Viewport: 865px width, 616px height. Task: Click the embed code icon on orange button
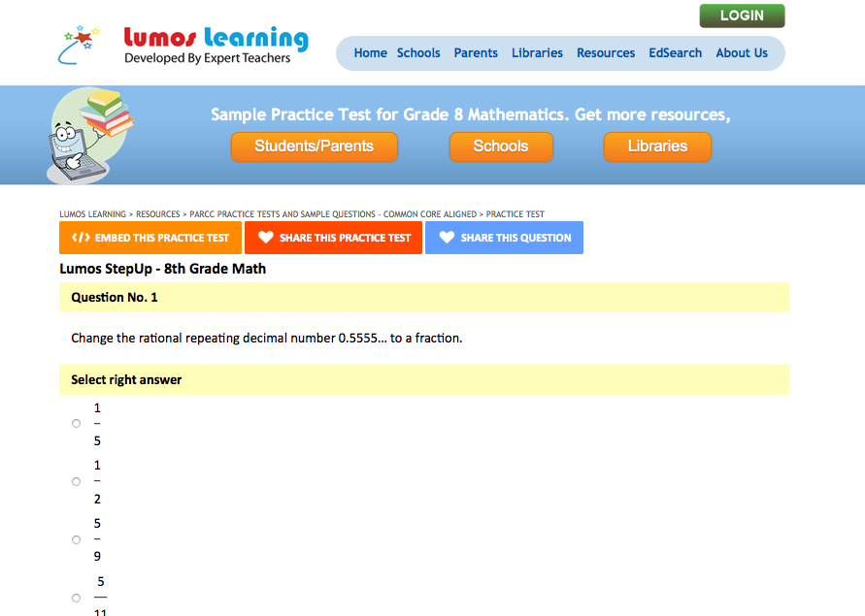tap(81, 238)
